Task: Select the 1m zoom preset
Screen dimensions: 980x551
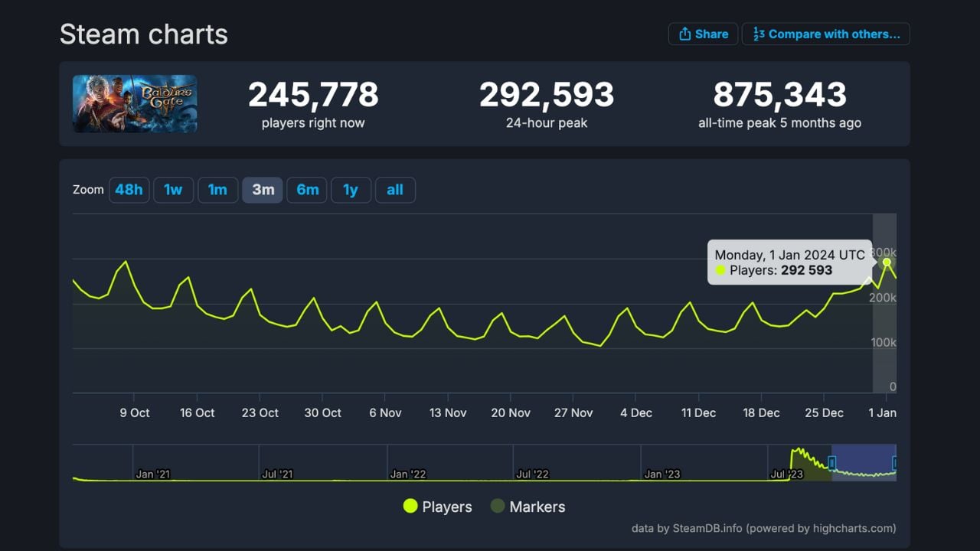Action: tap(217, 190)
